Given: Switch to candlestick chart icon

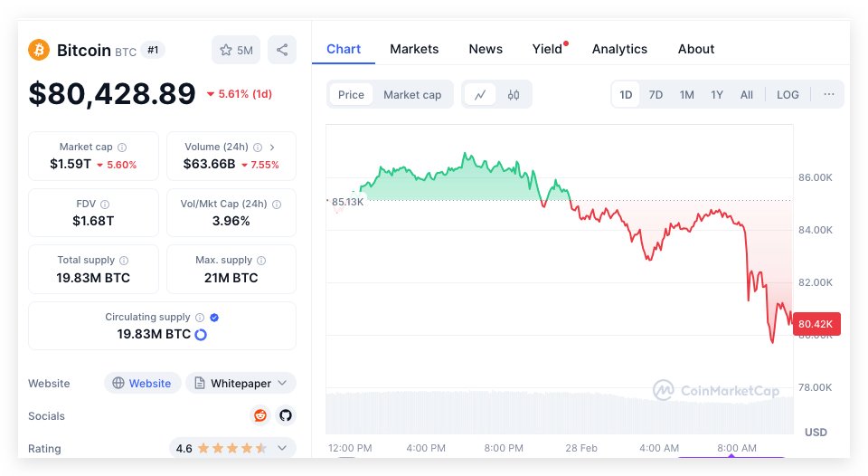Looking at the screenshot, I should (x=514, y=94).
